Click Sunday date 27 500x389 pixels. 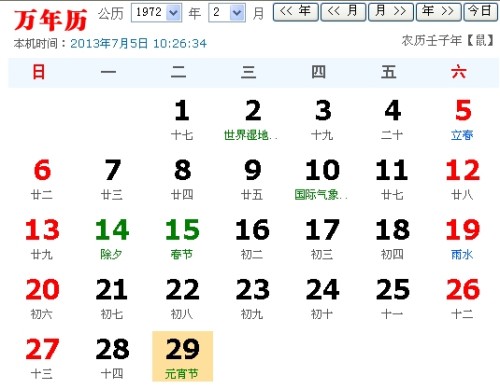pyautogui.click(x=42, y=358)
